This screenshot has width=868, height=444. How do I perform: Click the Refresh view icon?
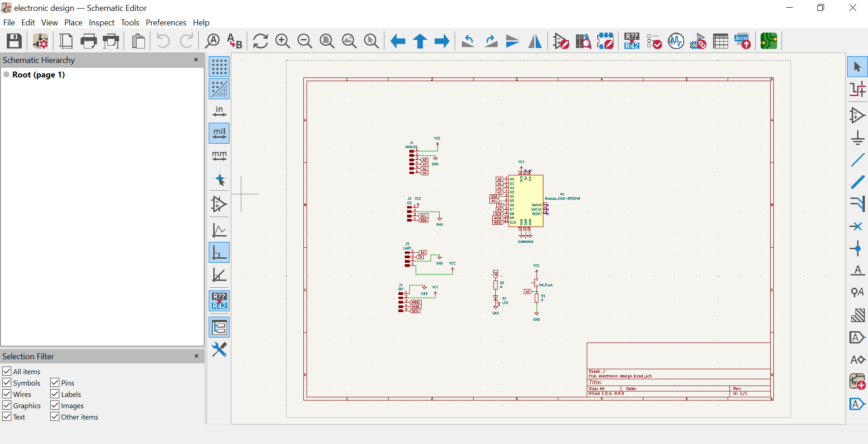pos(260,41)
